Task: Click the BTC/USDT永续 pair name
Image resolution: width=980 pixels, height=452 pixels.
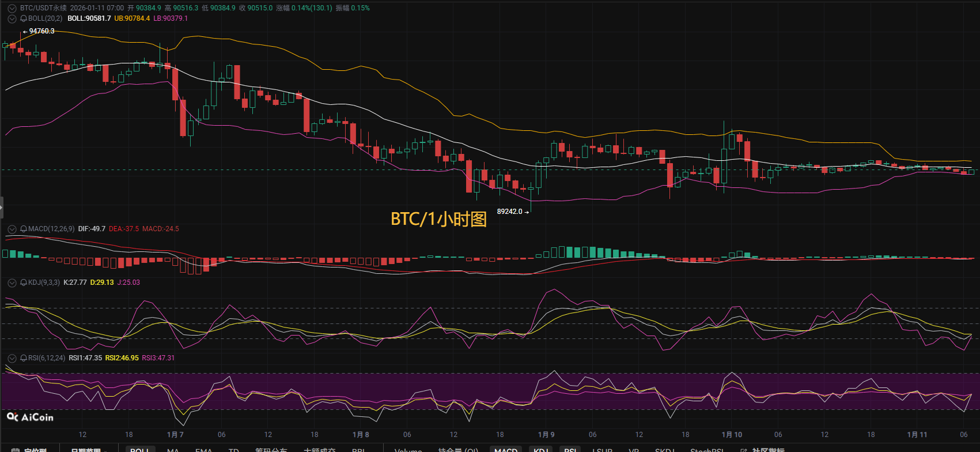Action: pos(43,8)
